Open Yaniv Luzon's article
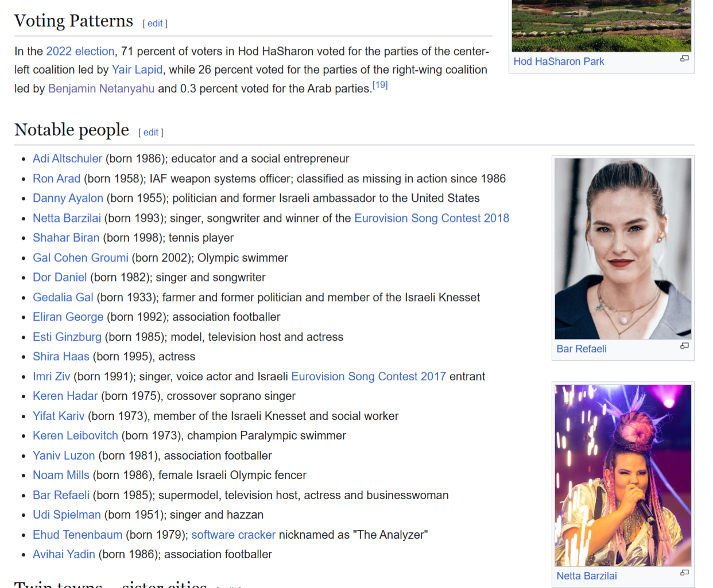 click(64, 455)
